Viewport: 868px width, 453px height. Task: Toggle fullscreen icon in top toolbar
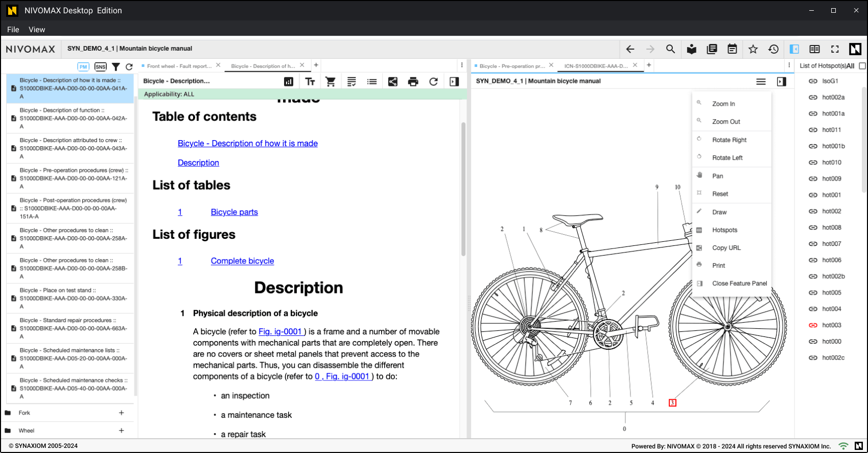click(835, 49)
